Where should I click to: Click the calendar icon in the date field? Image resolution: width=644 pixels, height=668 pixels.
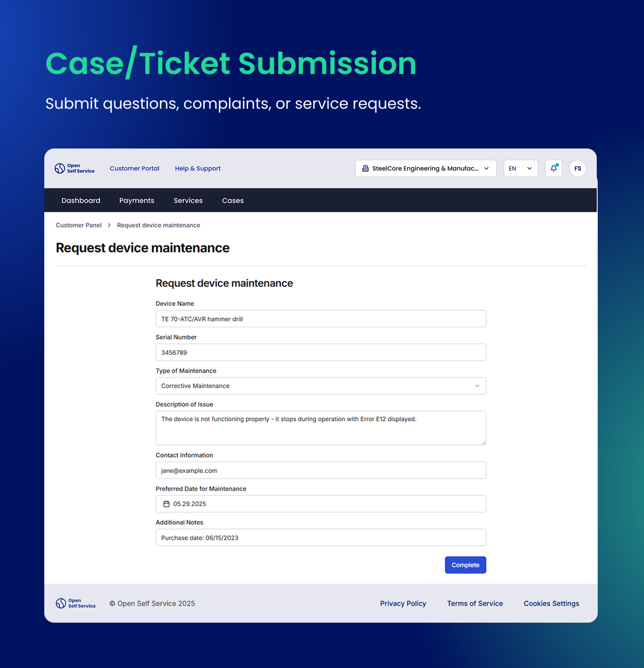click(167, 504)
